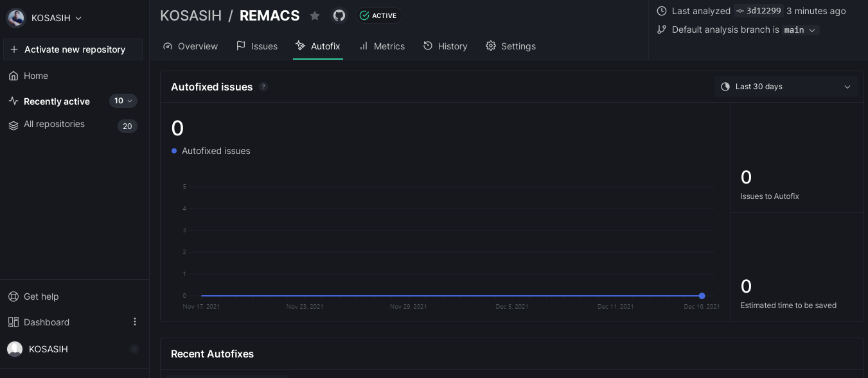Click the All repositories layers icon
Image resolution: width=868 pixels, height=378 pixels.
tap(13, 126)
